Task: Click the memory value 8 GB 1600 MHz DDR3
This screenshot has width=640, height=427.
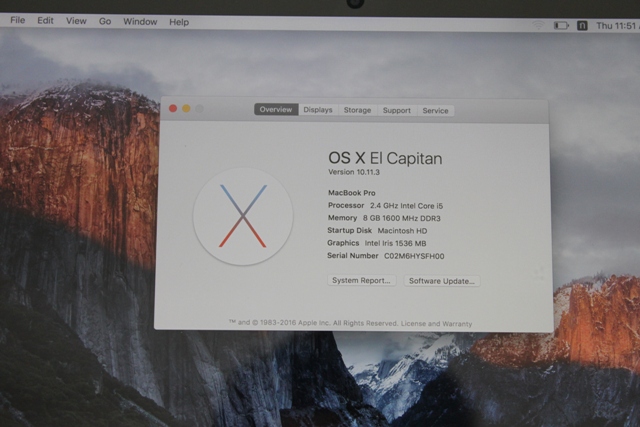Action: 402,218
